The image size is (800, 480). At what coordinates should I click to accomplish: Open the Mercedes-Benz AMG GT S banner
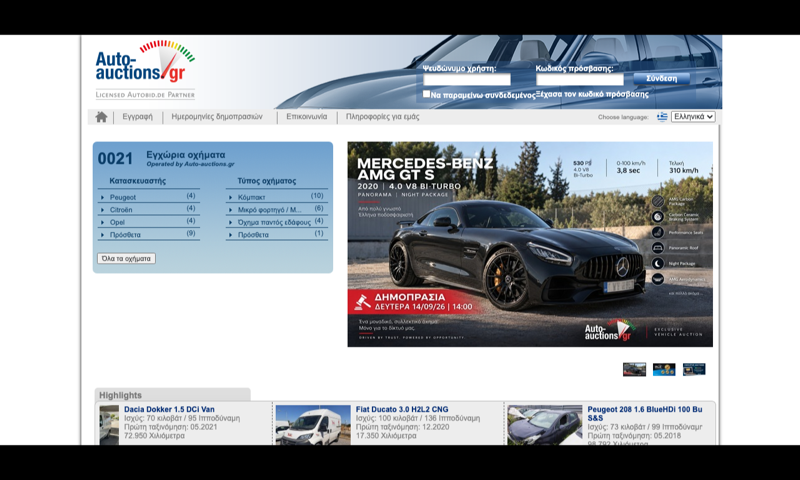[x=530, y=244]
